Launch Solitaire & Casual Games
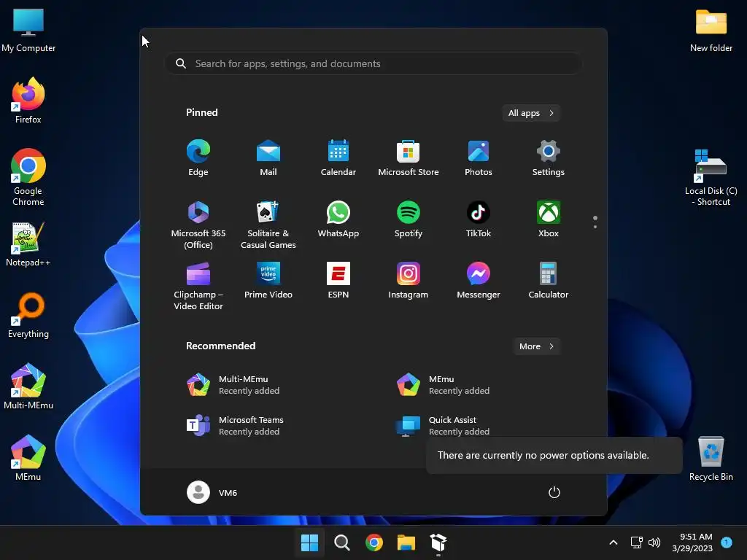This screenshot has height=560, width=747. tap(268, 225)
